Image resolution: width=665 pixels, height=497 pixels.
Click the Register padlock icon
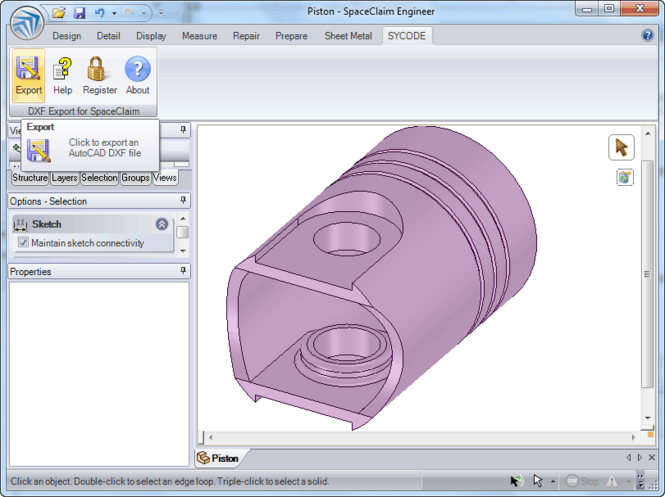[100, 75]
